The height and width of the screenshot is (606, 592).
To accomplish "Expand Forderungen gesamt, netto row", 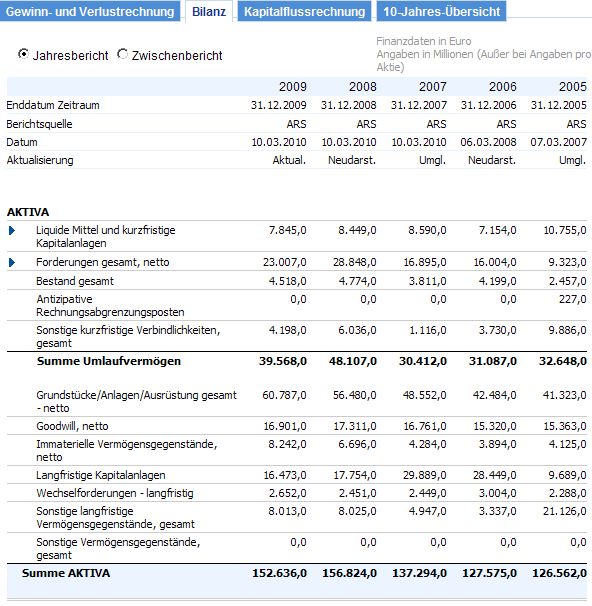I will click(x=12, y=263).
